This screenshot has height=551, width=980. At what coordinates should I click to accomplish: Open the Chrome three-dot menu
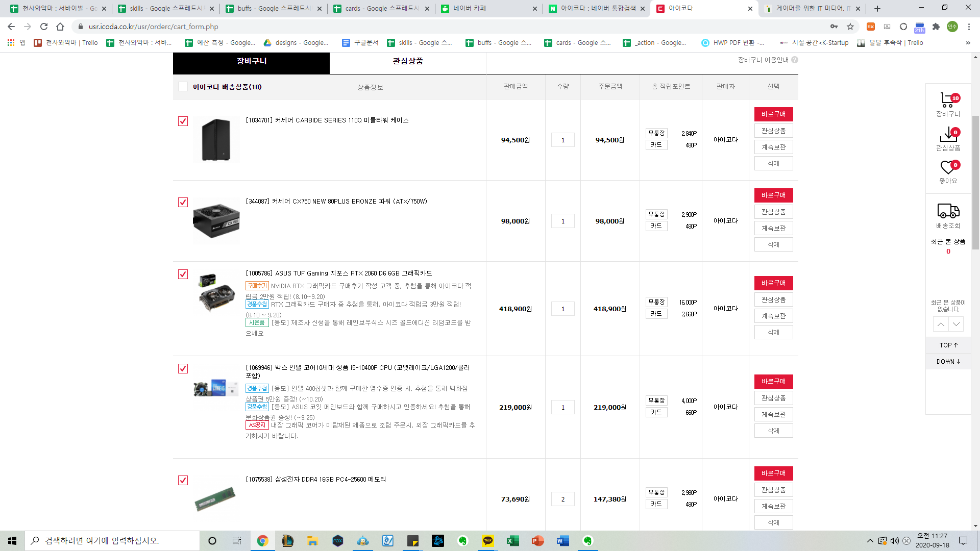[969, 27]
